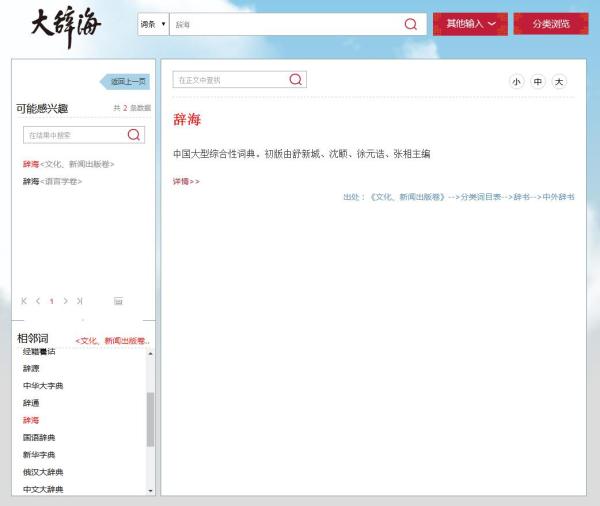This screenshot has width=600, height=506.
Task: Set font size to large (大)
Action: pos(559,82)
